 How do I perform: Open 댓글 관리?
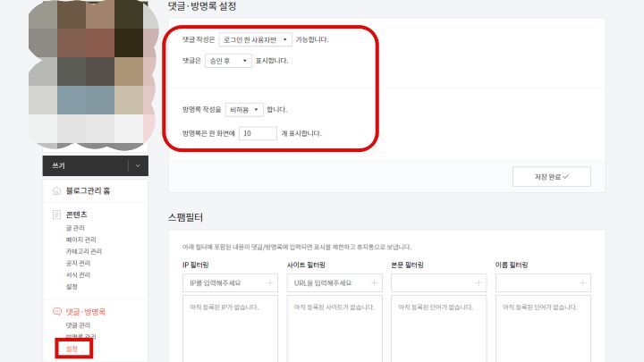pos(78,325)
